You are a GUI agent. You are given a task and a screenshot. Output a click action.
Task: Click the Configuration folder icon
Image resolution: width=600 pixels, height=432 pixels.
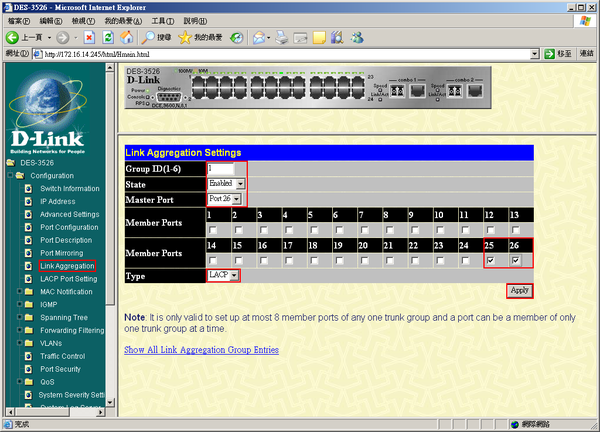[20, 176]
